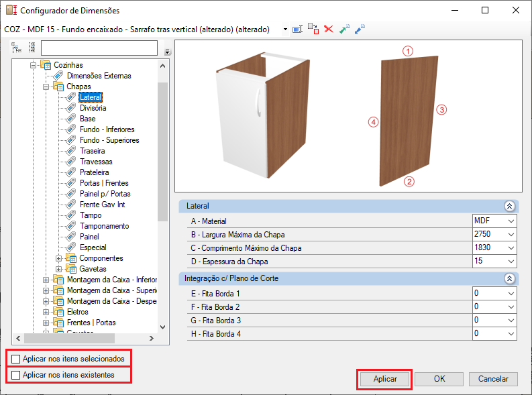
Task: Click the tag icon beside Travessas
Action: coord(70,162)
